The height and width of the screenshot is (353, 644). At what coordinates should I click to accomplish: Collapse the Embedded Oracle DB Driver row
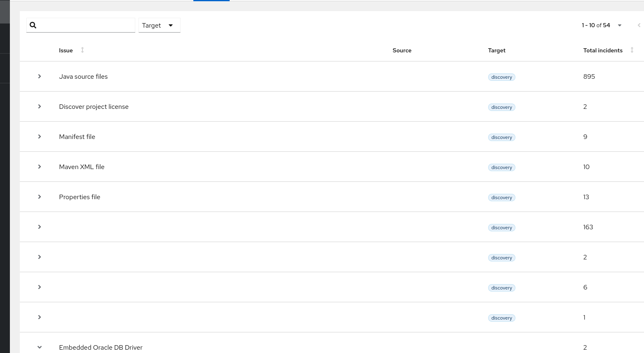(x=40, y=347)
